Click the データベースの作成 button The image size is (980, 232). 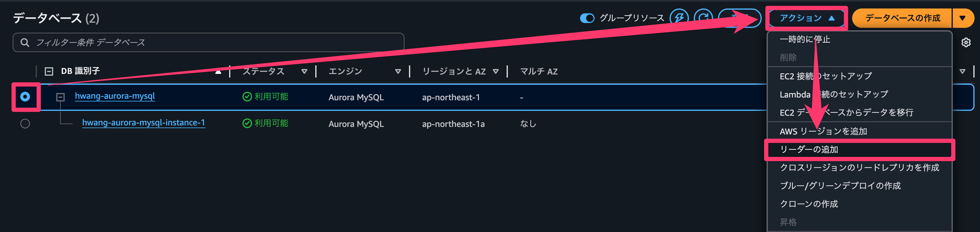pyautogui.click(x=902, y=18)
